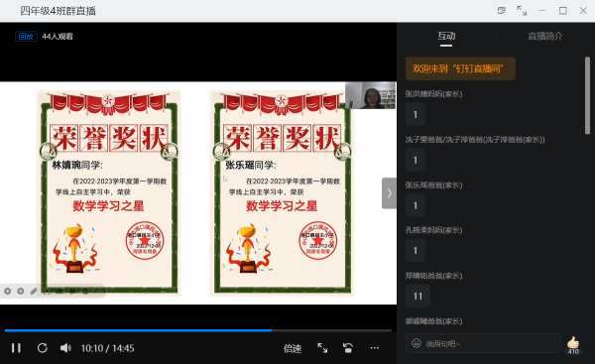This screenshot has width=595, height=364.
Task: Switch to the 直播简介 tab
Action: [x=545, y=36]
